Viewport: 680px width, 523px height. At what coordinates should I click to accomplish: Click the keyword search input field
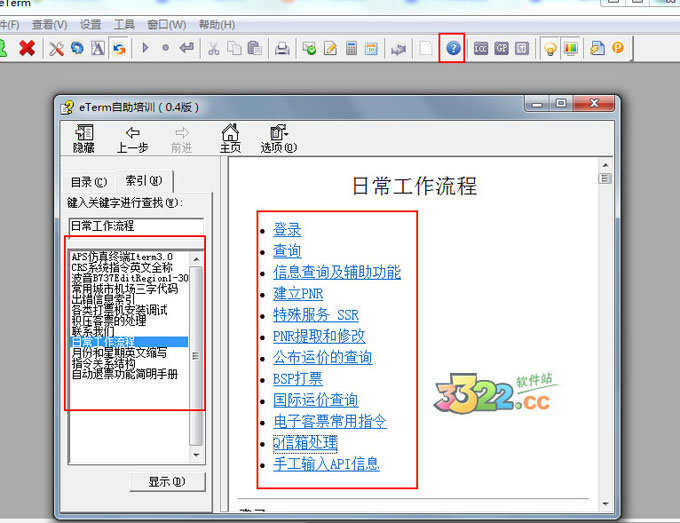pyautogui.click(x=136, y=226)
